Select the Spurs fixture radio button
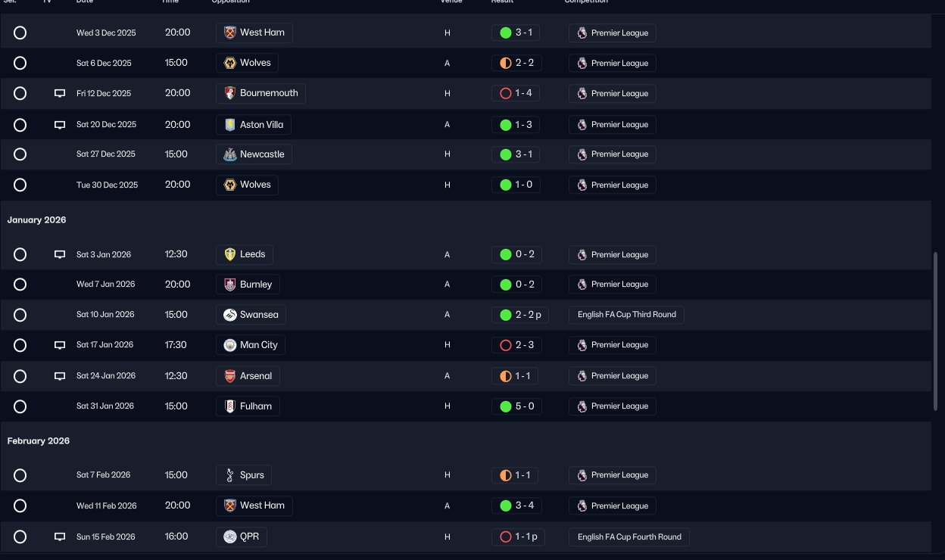This screenshot has width=945, height=560. pyautogui.click(x=20, y=475)
